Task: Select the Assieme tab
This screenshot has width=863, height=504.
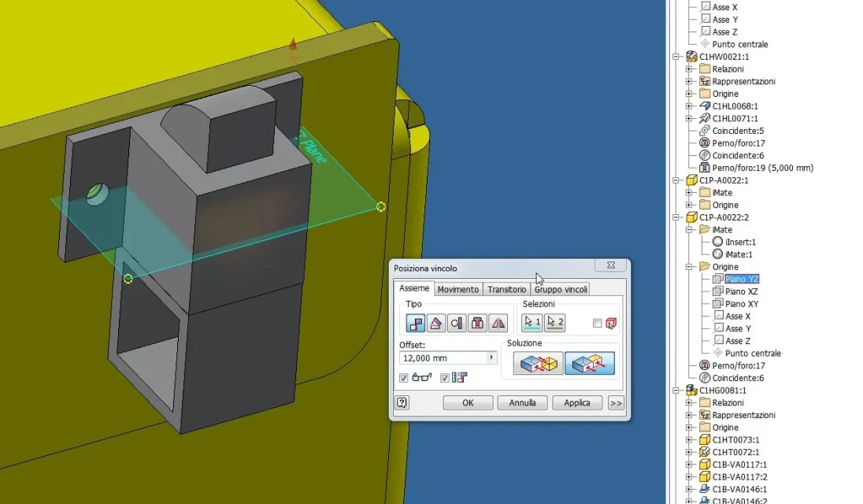Action: [414, 288]
